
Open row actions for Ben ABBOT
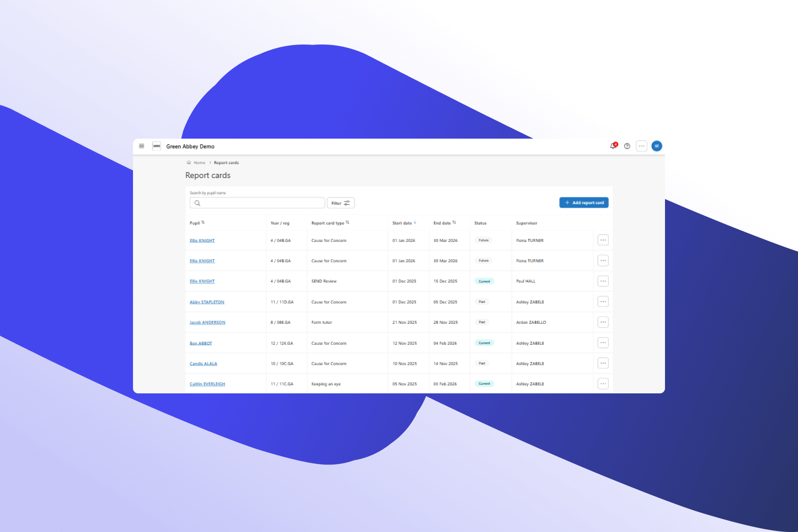click(603, 343)
